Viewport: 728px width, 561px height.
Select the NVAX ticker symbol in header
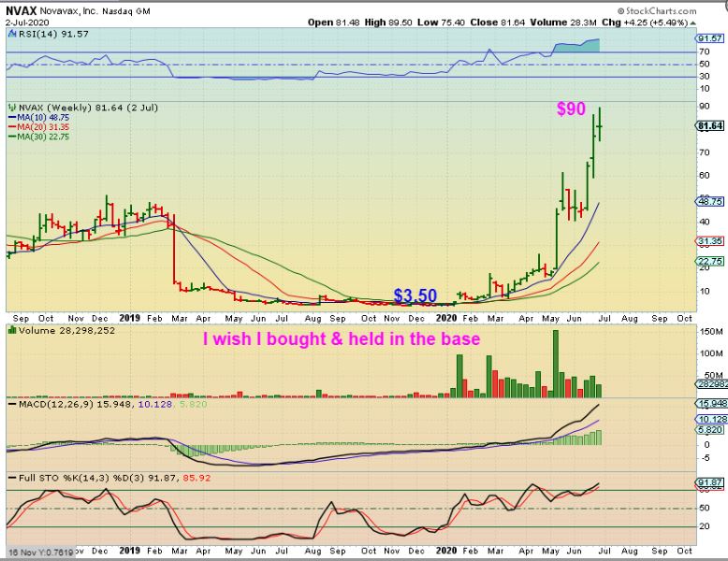point(21,10)
